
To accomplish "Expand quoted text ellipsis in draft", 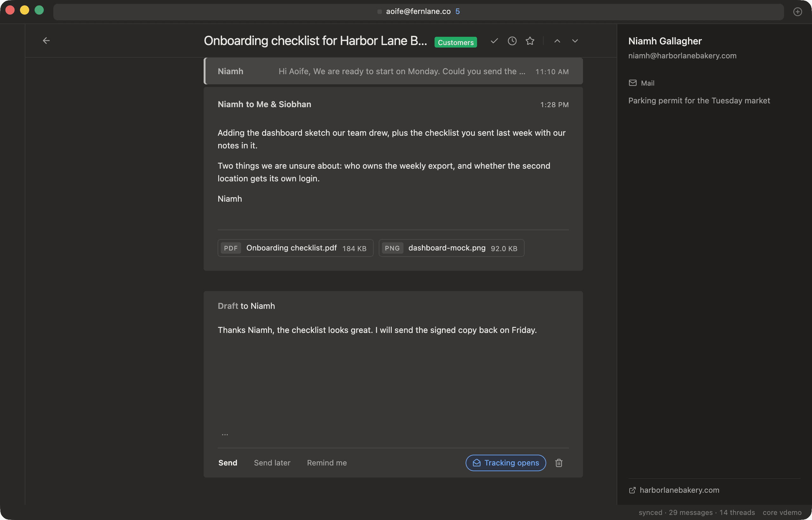I will [x=225, y=434].
